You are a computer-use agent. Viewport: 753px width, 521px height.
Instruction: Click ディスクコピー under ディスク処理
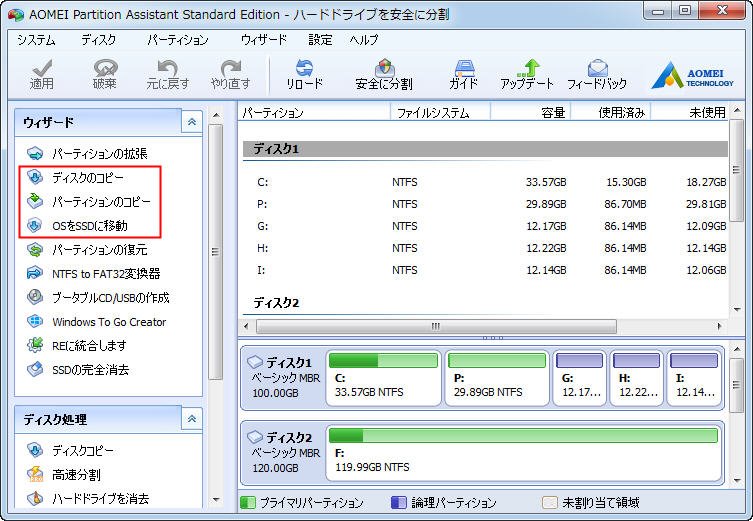tap(70, 450)
